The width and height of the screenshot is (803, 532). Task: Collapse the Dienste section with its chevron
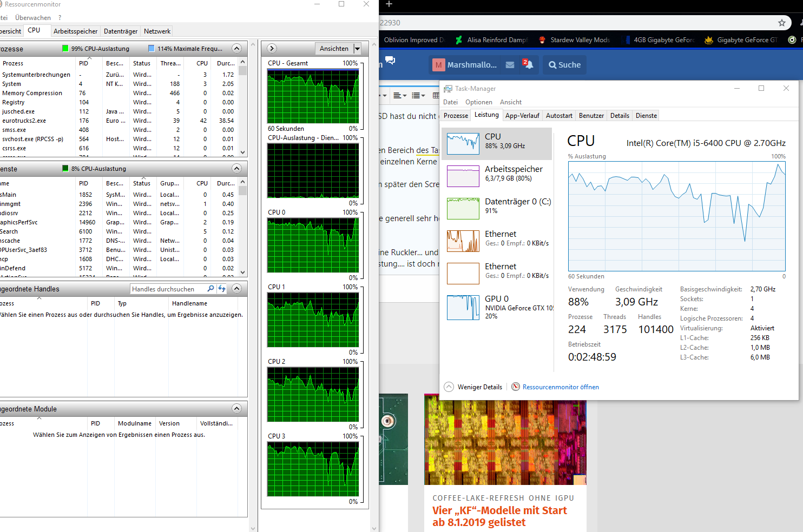click(x=236, y=169)
